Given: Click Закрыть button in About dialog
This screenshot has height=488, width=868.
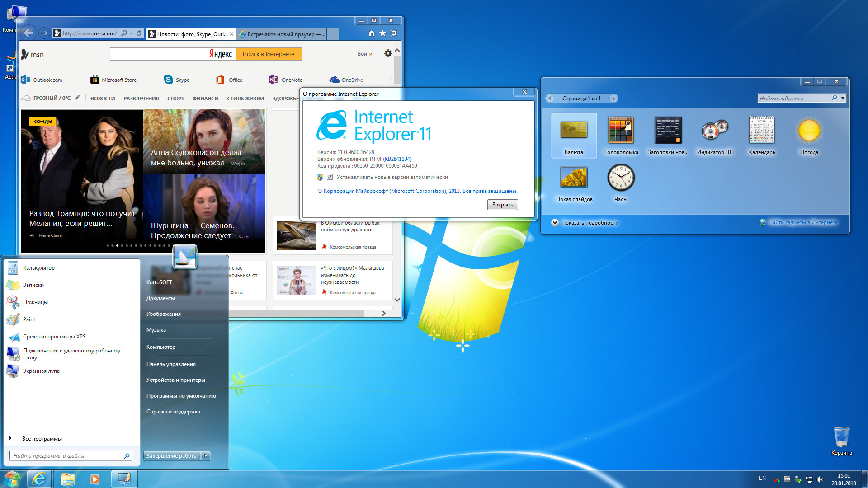Looking at the screenshot, I should pyautogui.click(x=502, y=205).
